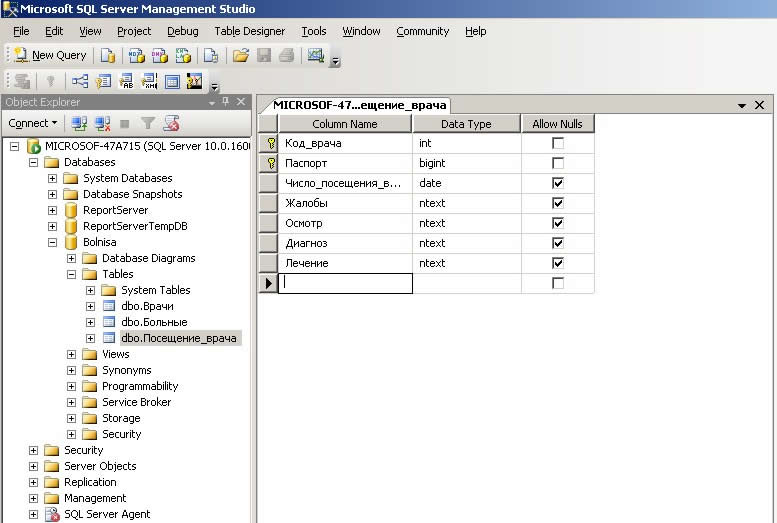
Task: Click the bigint data type cell
Action: [466, 163]
